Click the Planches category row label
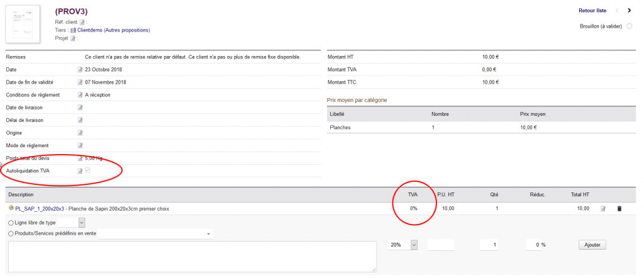The image size is (644, 278). [x=340, y=127]
